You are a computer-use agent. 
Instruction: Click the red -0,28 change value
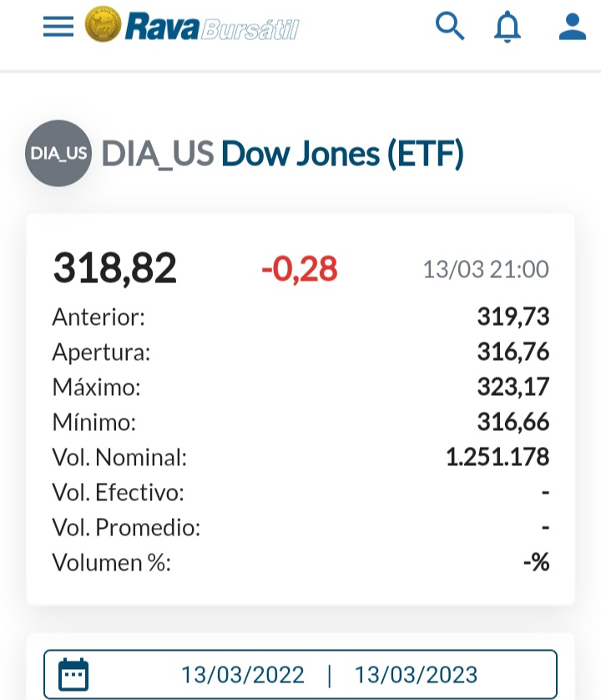coord(299,269)
